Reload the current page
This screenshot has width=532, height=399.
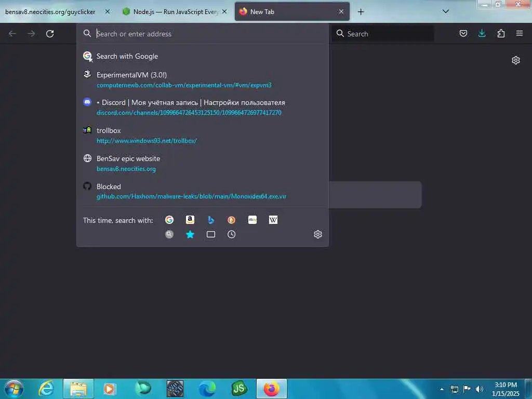point(50,34)
